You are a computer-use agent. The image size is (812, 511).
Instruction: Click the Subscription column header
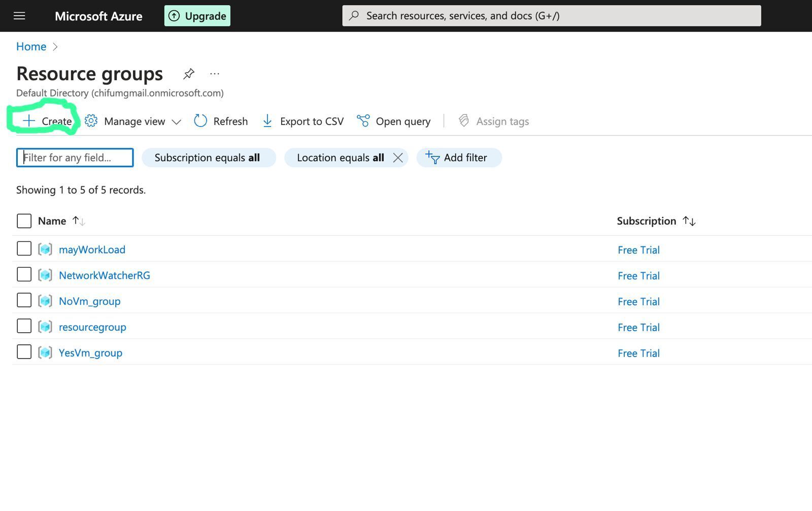point(647,221)
